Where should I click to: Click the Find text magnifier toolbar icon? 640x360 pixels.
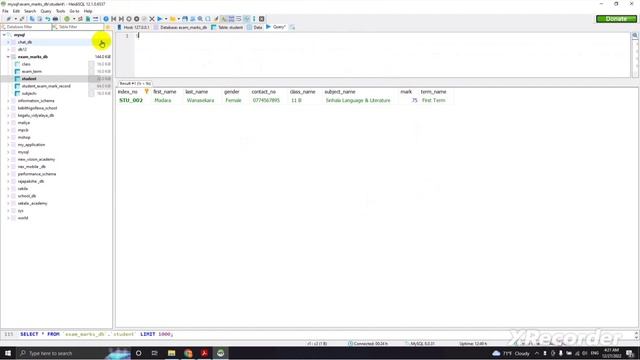click(200, 19)
